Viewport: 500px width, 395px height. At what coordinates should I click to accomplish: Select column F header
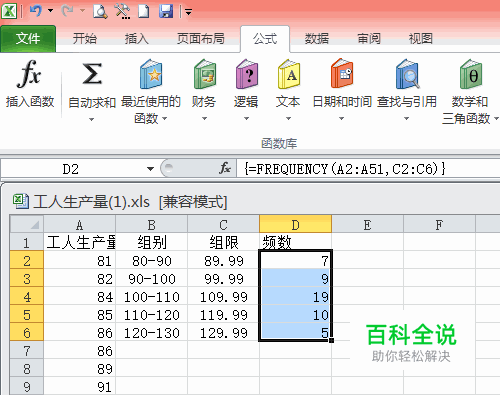(x=439, y=224)
